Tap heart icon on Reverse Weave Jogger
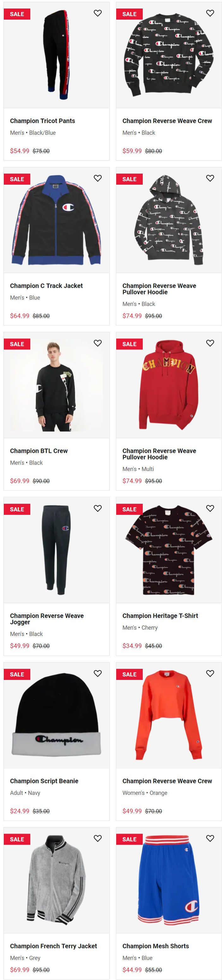This screenshot has width=222, height=980. (x=98, y=508)
